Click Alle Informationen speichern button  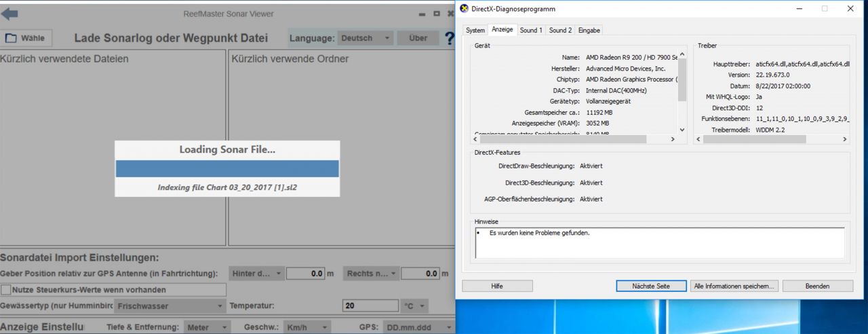(x=734, y=286)
